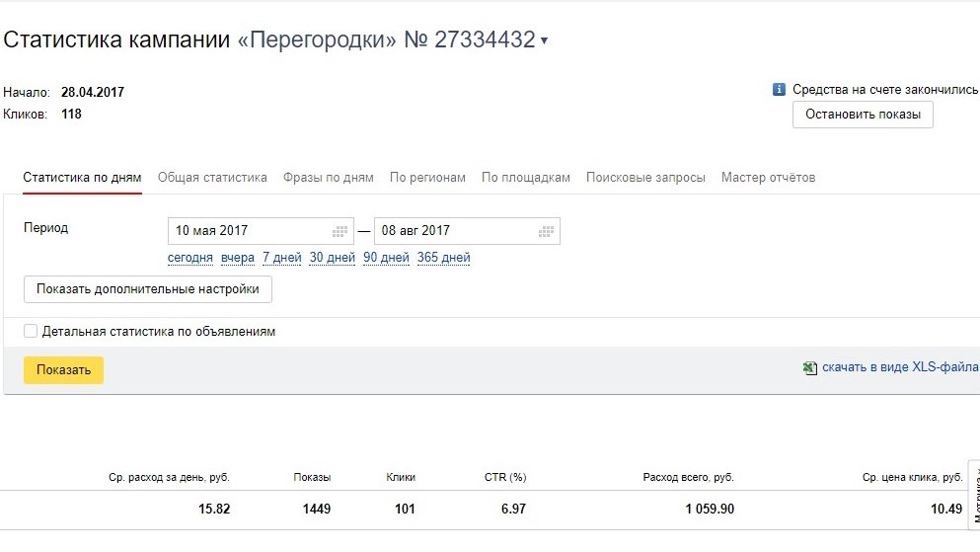Click end date field '08 авг 2017'

coord(452,231)
